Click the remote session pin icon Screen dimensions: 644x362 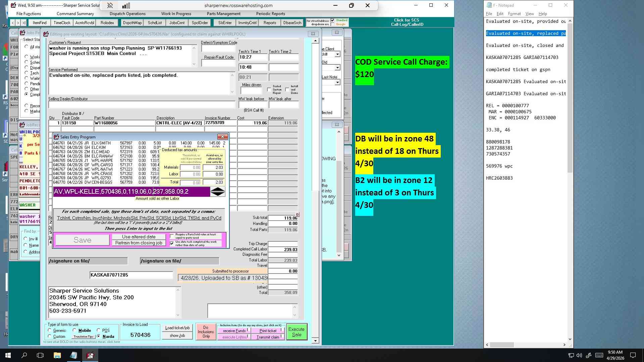pos(110,5)
